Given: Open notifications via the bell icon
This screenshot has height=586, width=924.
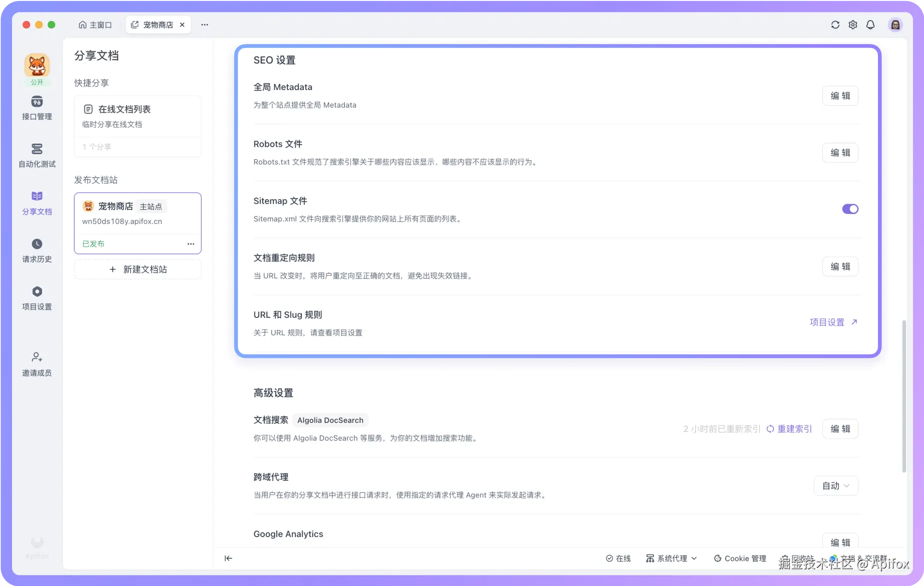Looking at the screenshot, I should (870, 24).
